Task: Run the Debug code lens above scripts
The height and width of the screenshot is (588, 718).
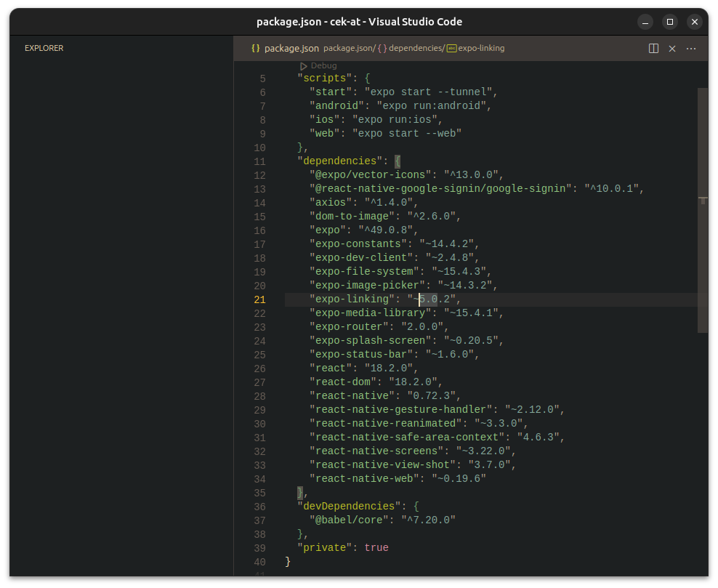Action: pyautogui.click(x=323, y=65)
